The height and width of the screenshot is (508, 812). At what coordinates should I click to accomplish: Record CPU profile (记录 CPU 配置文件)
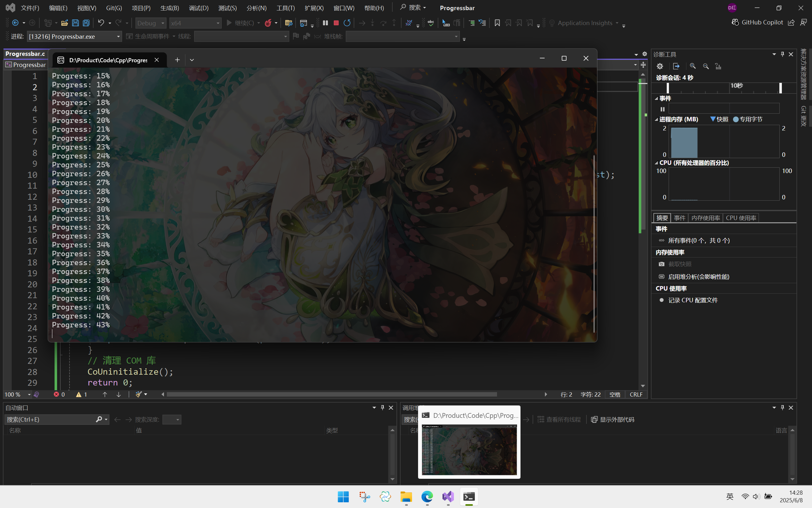click(x=689, y=300)
